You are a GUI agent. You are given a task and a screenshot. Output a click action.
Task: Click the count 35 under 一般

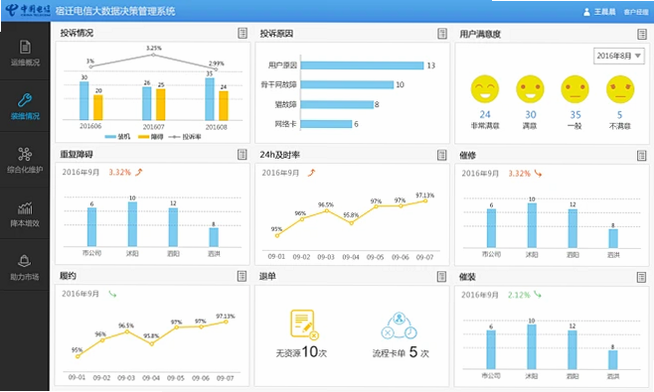click(x=575, y=115)
